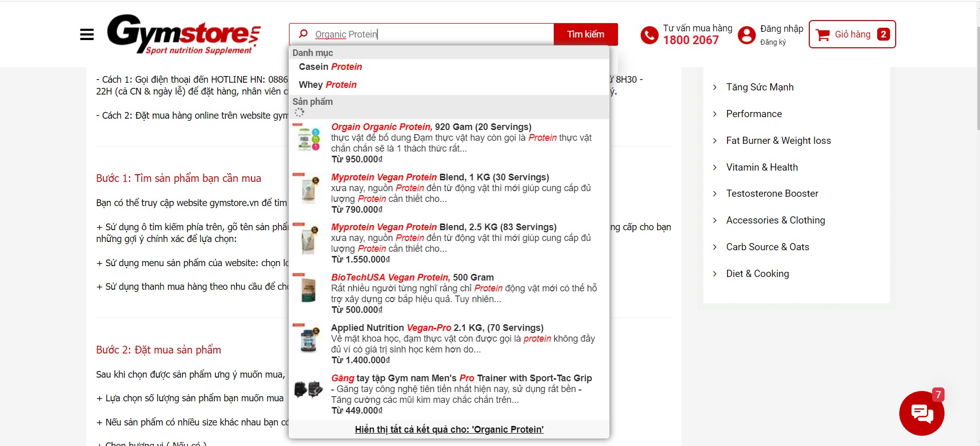The width and height of the screenshot is (980, 446).
Task: Click the price Từ 1.550.000đ
Action: point(360,259)
